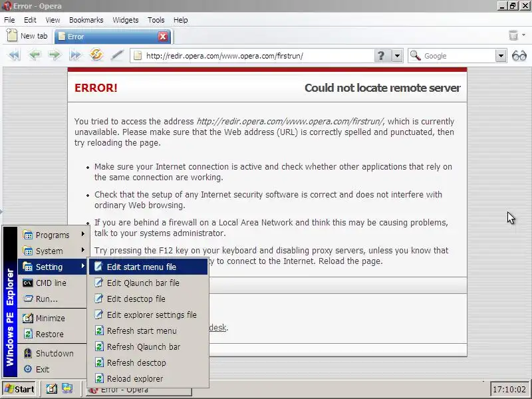Select Edit start menu file
The image size is (532, 399).
coord(148,267)
